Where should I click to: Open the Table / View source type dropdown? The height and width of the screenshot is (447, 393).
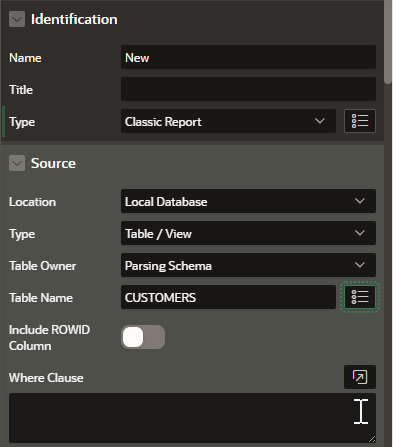pos(248,233)
